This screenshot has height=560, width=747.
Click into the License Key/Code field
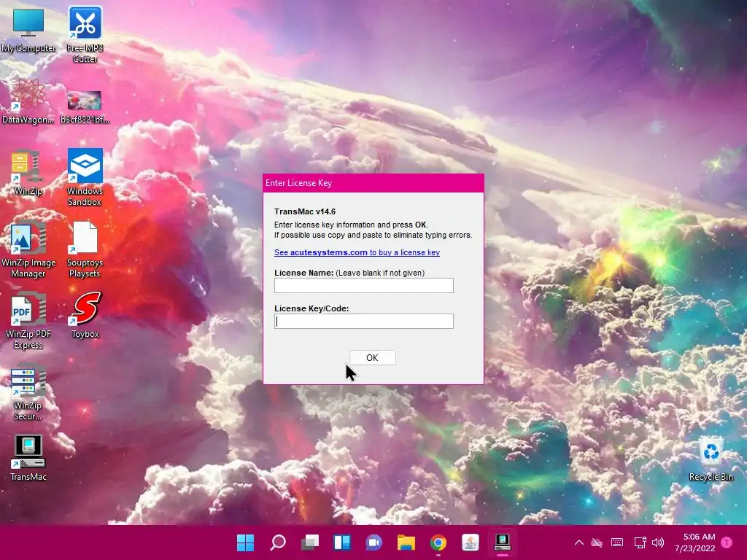(364, 321)
